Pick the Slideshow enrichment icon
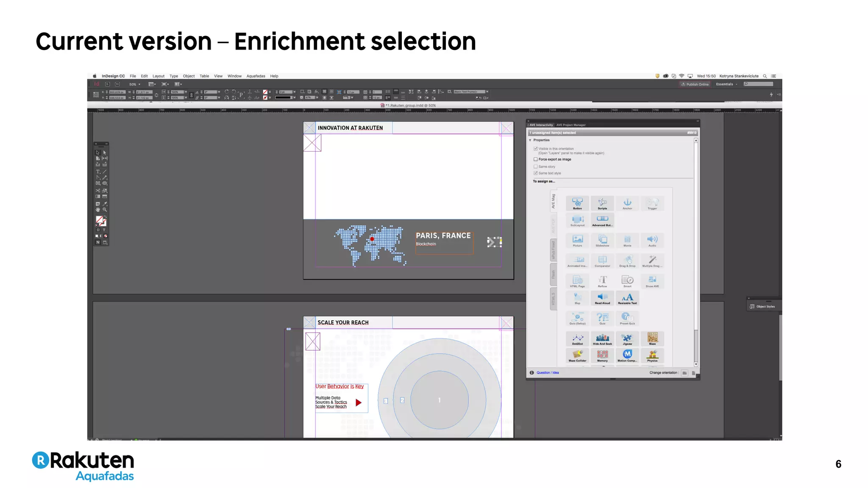Image resolution: width=868 pixels, height=488 pixels. pos(602,241)
